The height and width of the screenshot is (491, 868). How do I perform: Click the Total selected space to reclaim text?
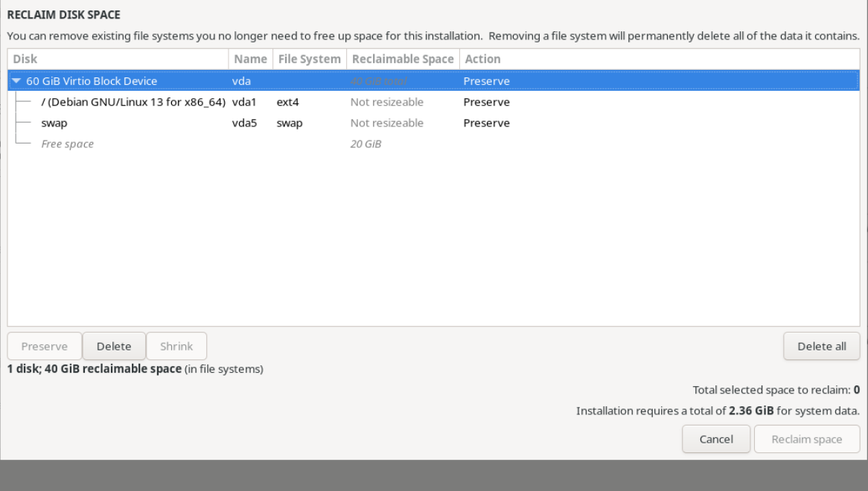pyautogui.click(x=776, y=390)
